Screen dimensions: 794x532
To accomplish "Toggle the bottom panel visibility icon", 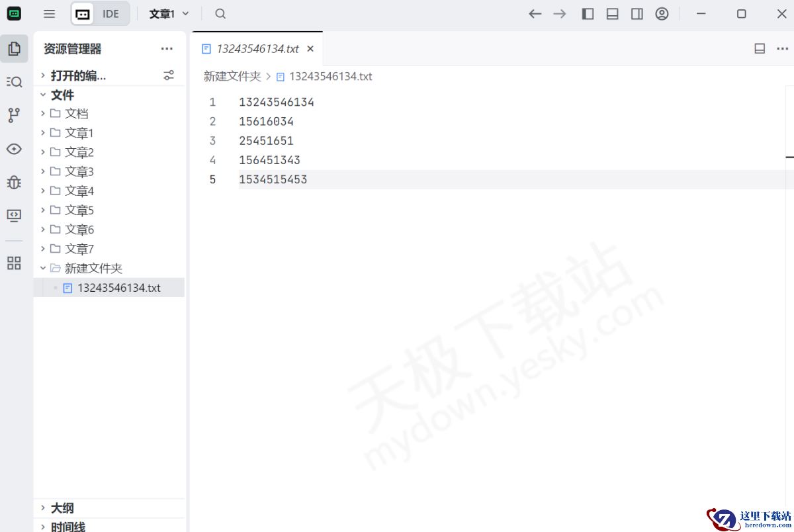I will click(x=612, y=13).
